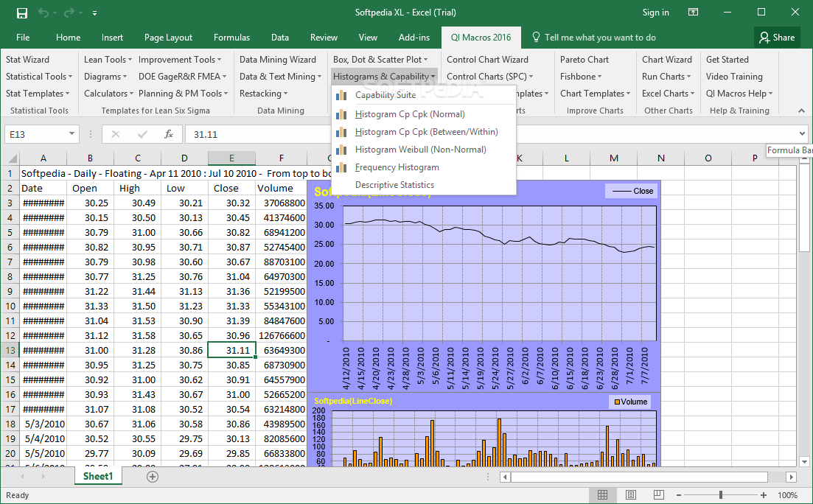Click the Share button
This screenshot has width=813, height=504.
click(776, 38)
